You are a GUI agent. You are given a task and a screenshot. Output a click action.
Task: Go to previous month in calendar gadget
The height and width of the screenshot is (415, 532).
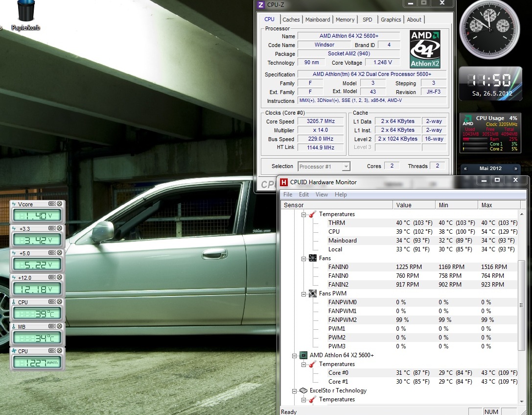[465, 169]
